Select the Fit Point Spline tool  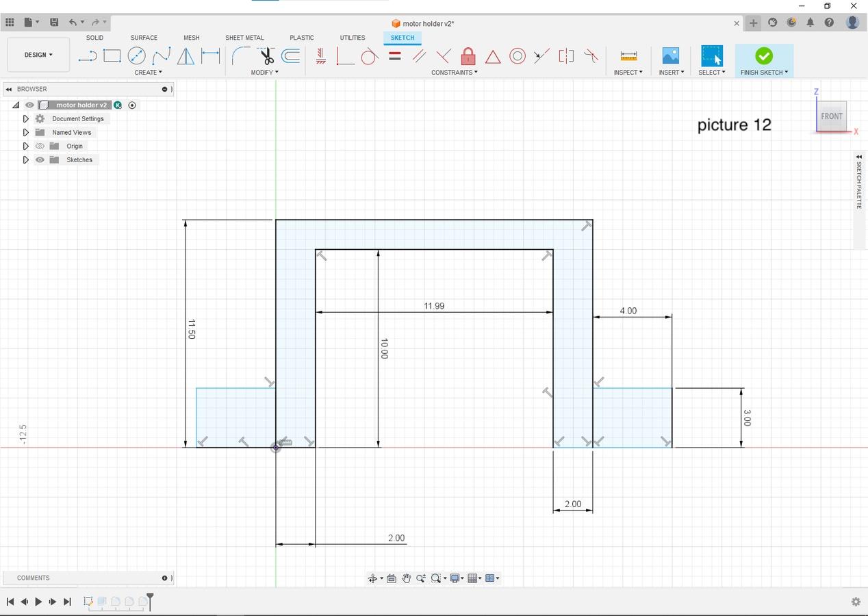(x=161, y=56)
